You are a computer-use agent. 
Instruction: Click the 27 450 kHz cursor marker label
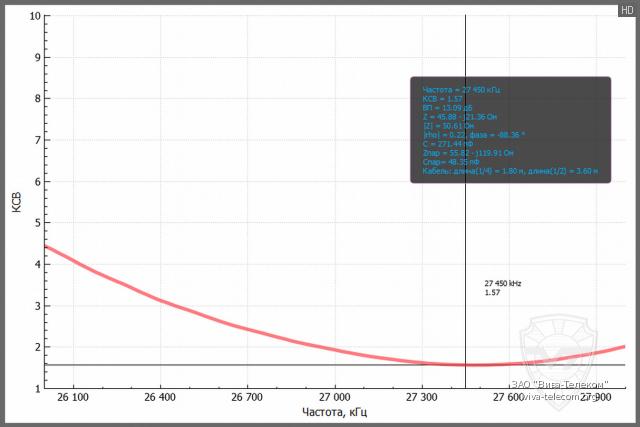(502, 284)
